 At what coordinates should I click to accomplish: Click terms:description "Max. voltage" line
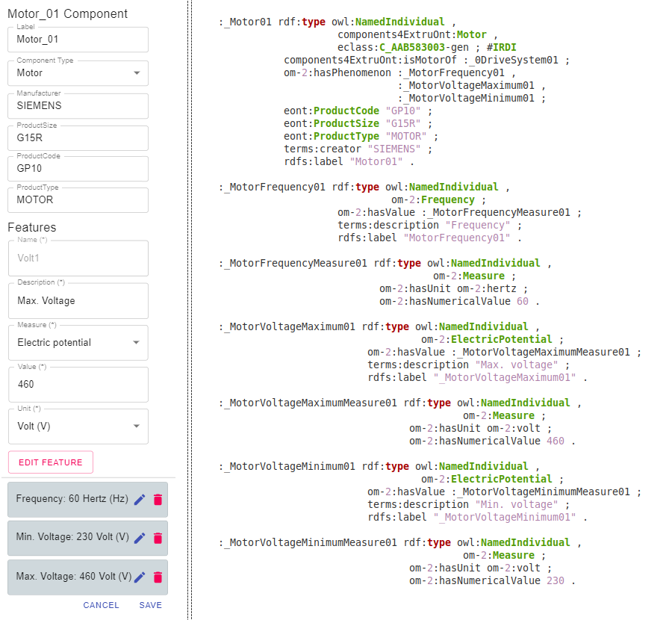pyautogui.click(x=468, y=365)
